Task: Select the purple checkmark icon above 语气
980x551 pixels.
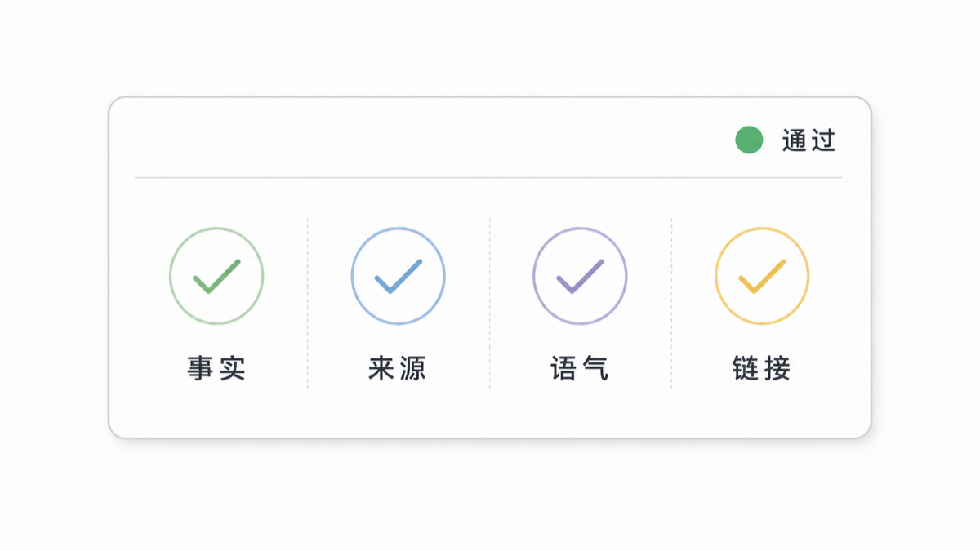Action: tap(580, 277)
